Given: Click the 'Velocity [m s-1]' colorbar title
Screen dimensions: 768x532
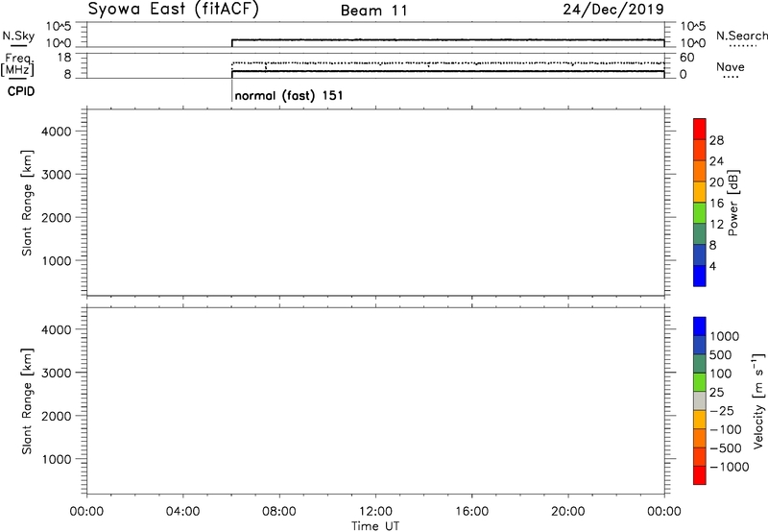Looking at the screenshot, I should click(x=758, y=400).
